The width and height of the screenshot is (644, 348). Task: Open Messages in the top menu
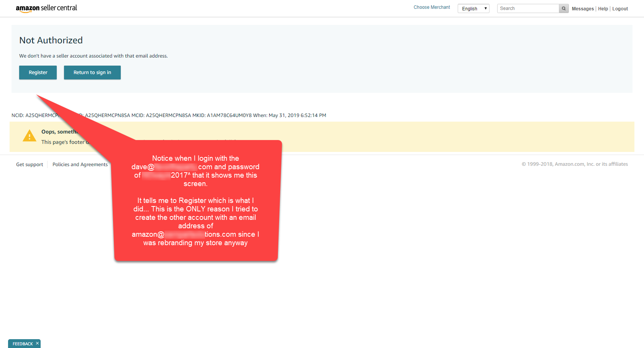pos(582,9)
